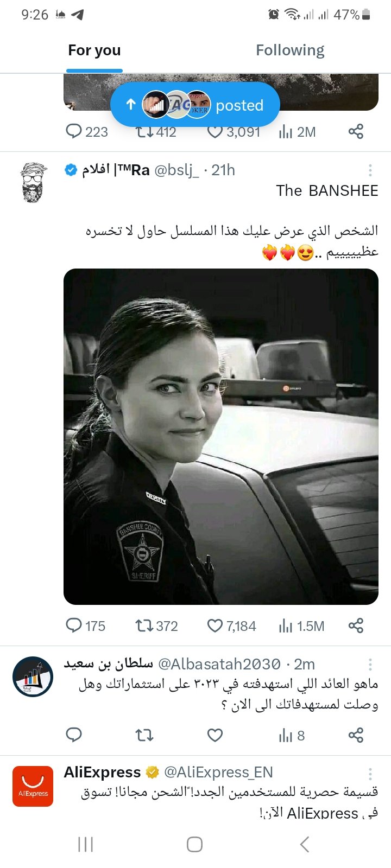Like the BANSHEE post with 7,184 likes
The width and height of the screenshot is (391, 868).
[215, 626]
